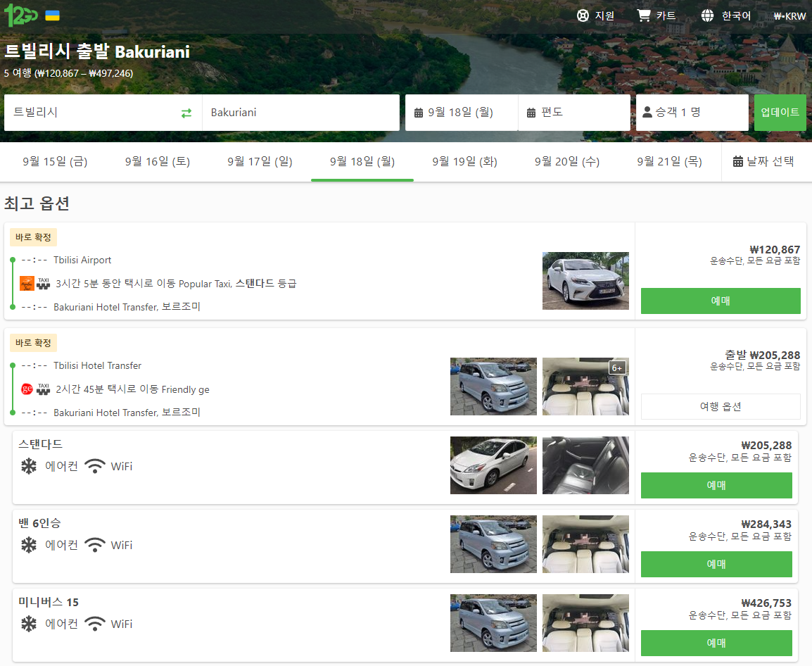Click 예매 for 스탠다드 ₩205,288
This screenshot has width=812, height=666.
716,485
